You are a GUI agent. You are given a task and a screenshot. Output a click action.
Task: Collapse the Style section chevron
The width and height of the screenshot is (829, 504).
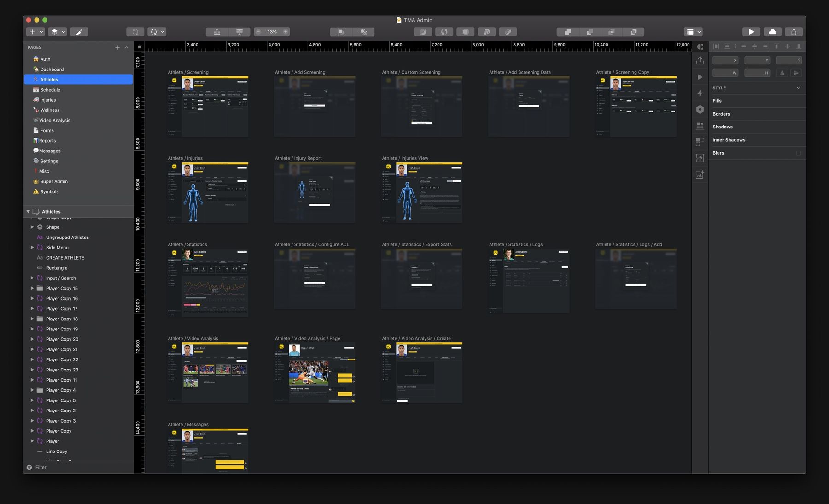798,88
